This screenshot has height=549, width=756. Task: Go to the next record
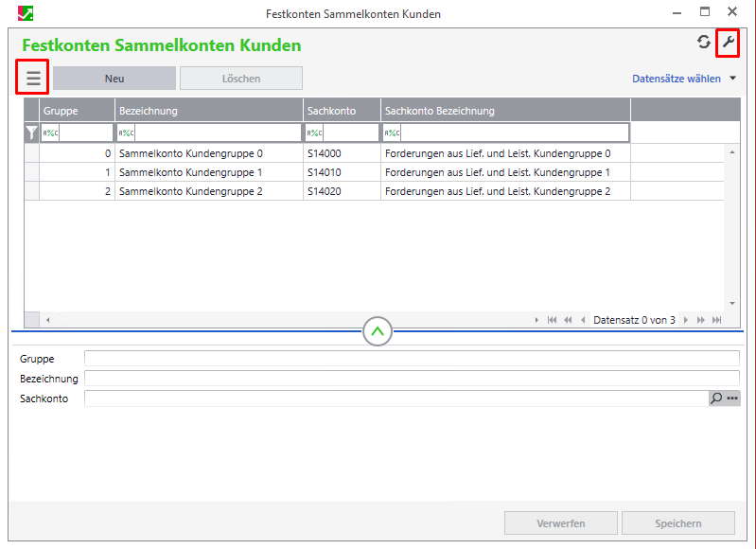pyautogui.click(x=686, y=321)
